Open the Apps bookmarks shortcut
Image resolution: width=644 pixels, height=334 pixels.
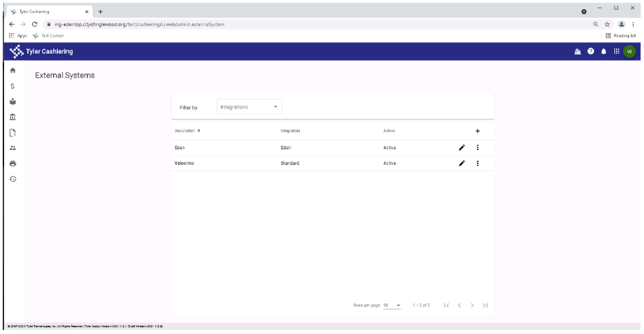point(18,35)
